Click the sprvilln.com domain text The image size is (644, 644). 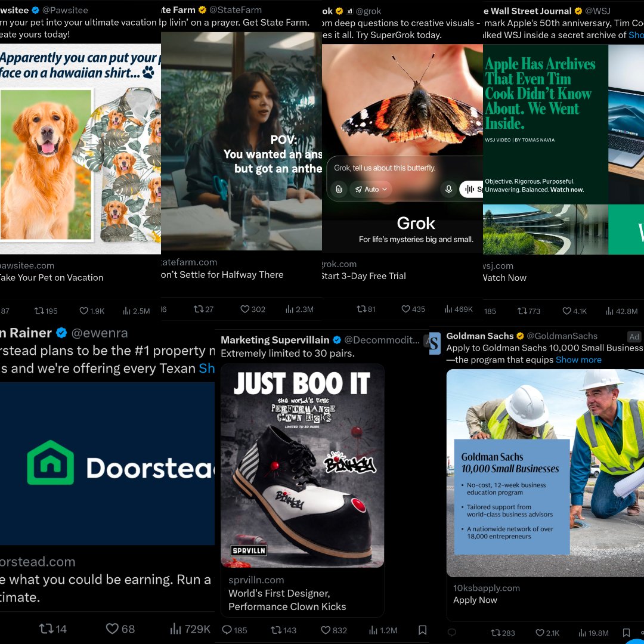[256, 580]
